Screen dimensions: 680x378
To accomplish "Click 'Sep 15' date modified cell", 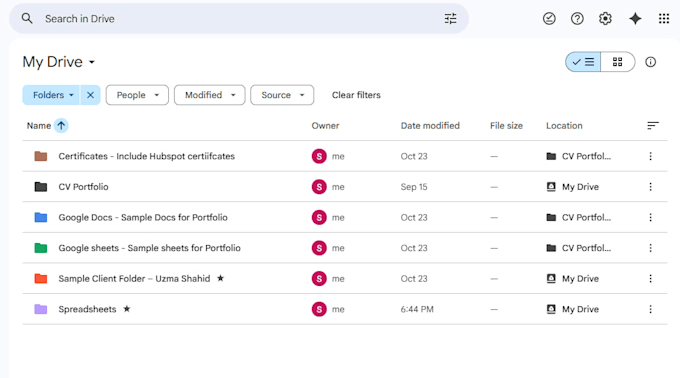I will pos(414,187).
